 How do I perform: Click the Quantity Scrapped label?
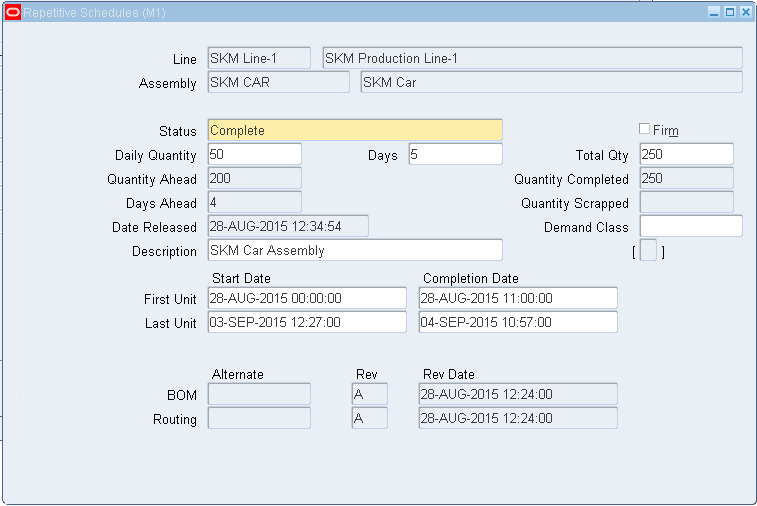[575, 203]
